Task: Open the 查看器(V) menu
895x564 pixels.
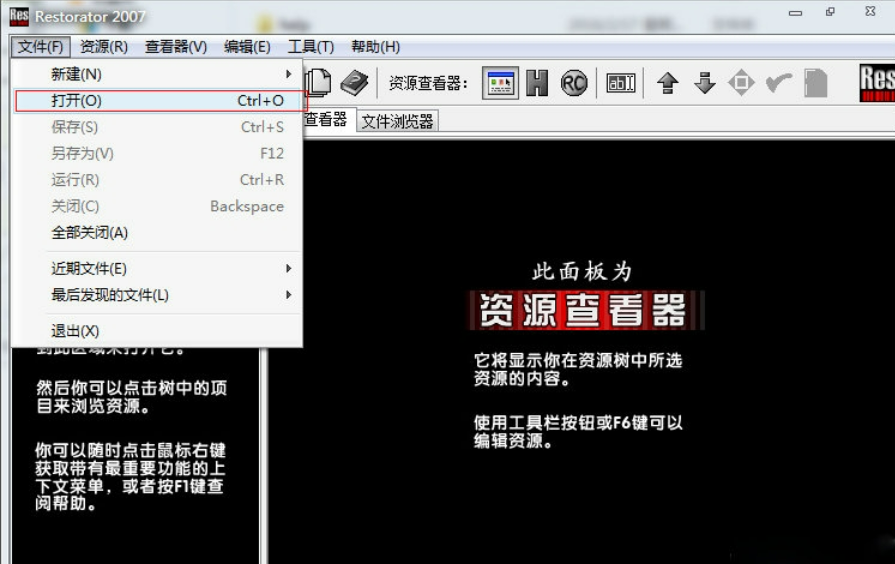Action: (176, 47)
